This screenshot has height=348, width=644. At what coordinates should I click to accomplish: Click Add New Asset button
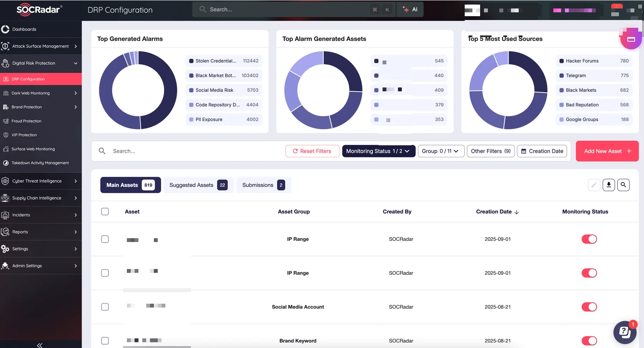[x=607, y=151]
